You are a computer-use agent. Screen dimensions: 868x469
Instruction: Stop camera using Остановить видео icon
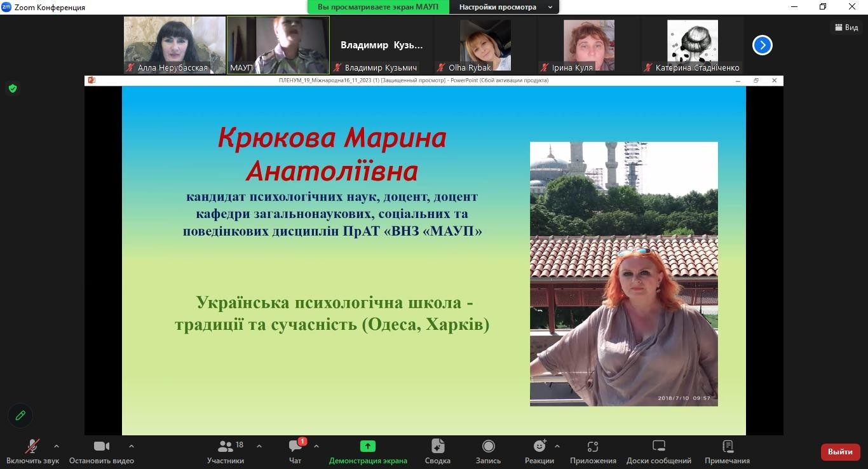point(102,446)
